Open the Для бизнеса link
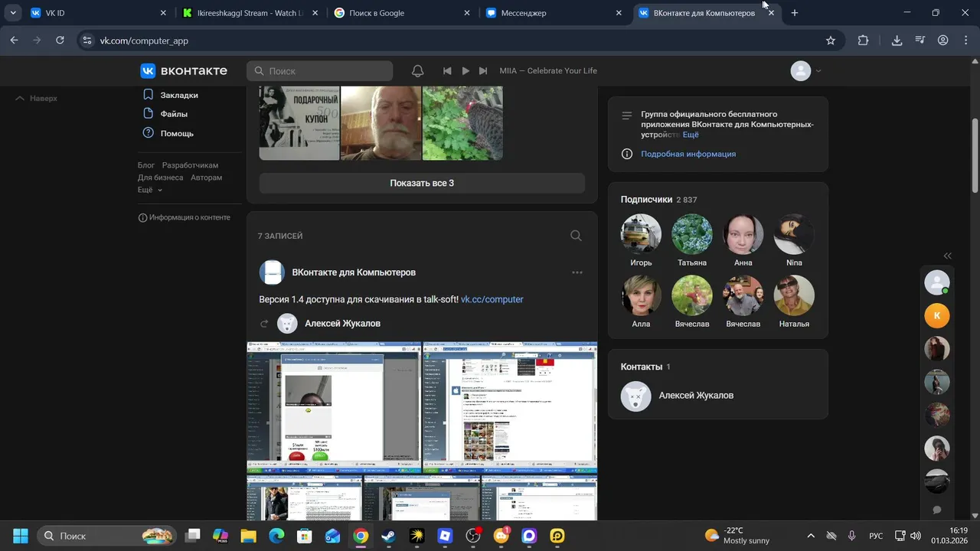Image resolution: width=980 pixels, height=551 pixels. click(160, 178)
